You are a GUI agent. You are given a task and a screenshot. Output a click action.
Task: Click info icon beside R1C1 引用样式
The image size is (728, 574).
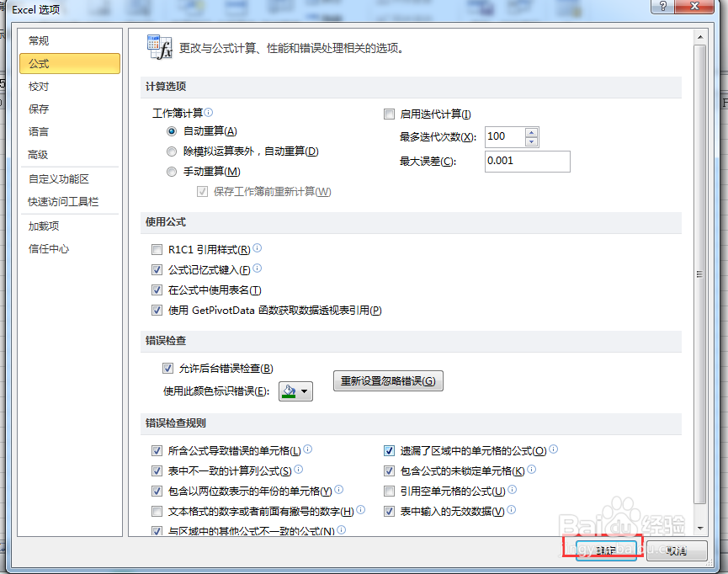[258, 248]
